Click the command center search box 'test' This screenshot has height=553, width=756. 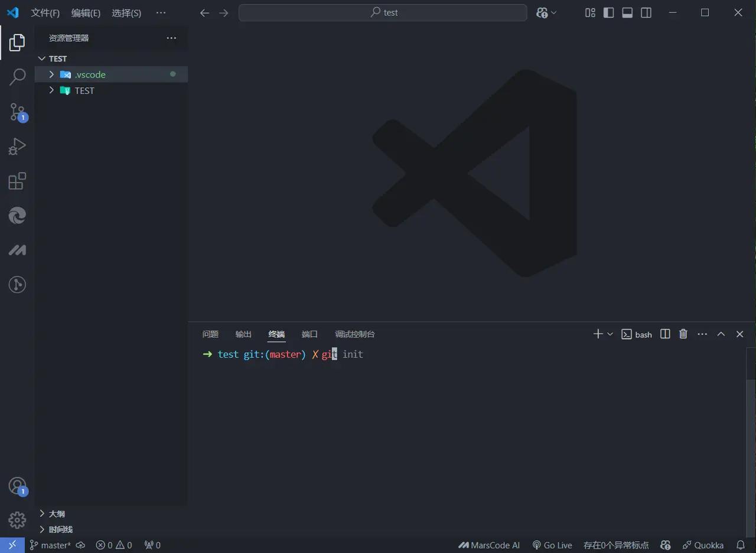coord(383,12)
